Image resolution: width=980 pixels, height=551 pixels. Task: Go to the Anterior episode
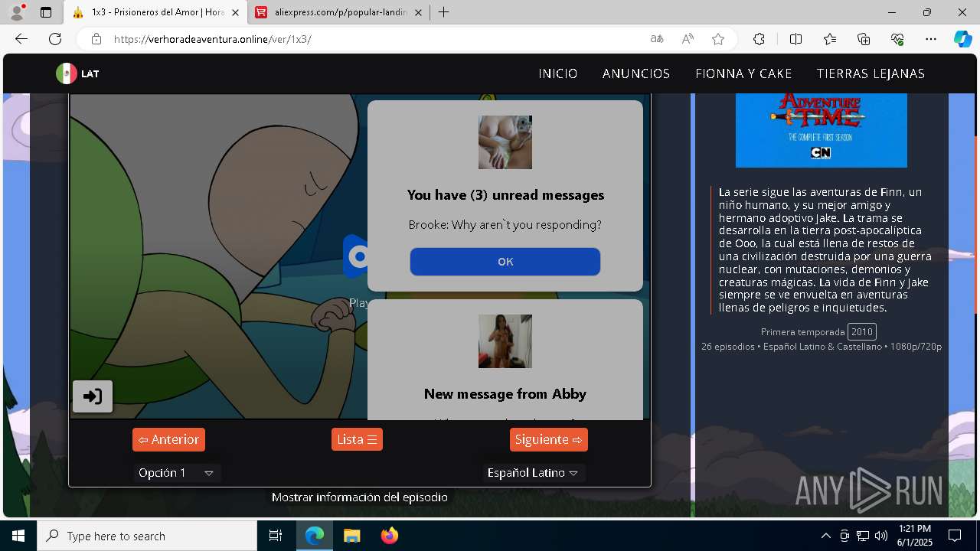coord(168,439)
